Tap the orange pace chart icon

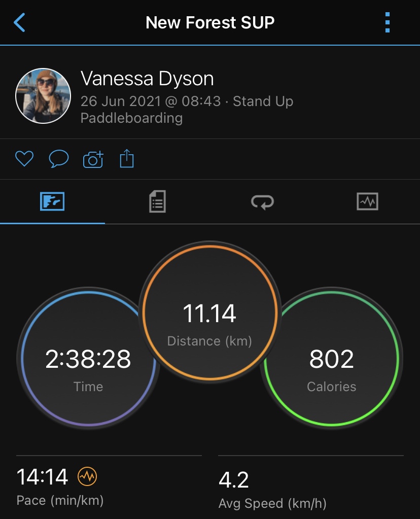point(87,477)
